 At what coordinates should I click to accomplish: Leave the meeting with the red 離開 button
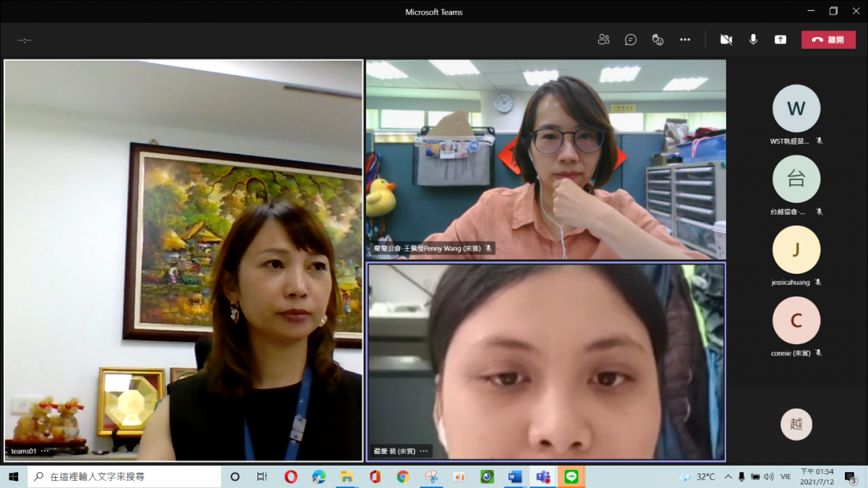coord(828,40)
